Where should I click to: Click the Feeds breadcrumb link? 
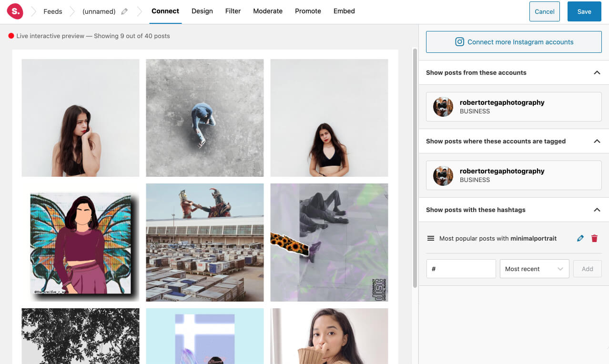click(53, 11)
